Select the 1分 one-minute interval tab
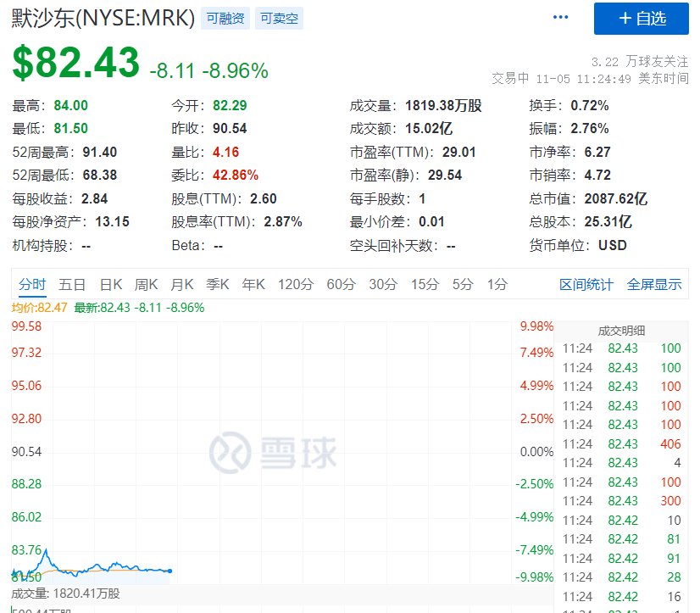Image resolution: width=700 pixels, height=613 pixels. [497, 285]
